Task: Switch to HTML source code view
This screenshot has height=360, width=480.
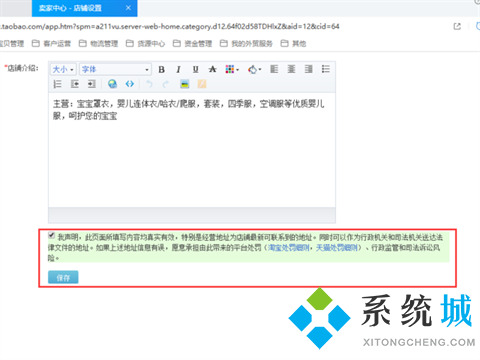Action: coord(130,84)
